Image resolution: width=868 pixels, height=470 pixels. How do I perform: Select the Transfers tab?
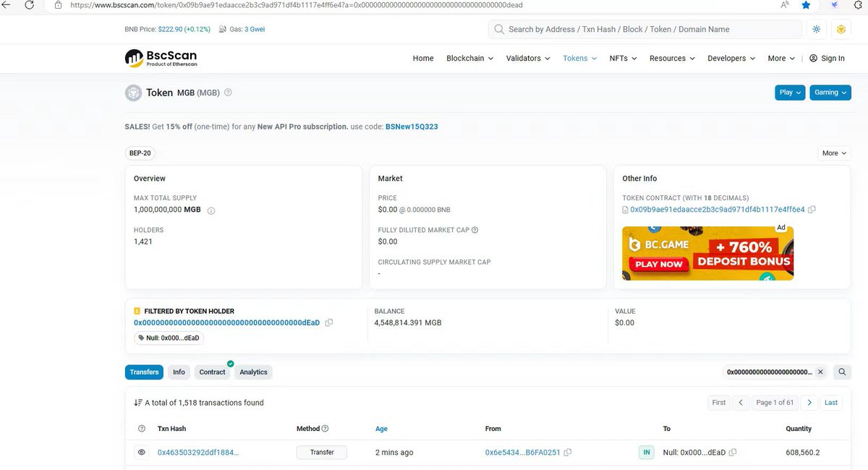(144, 372)
